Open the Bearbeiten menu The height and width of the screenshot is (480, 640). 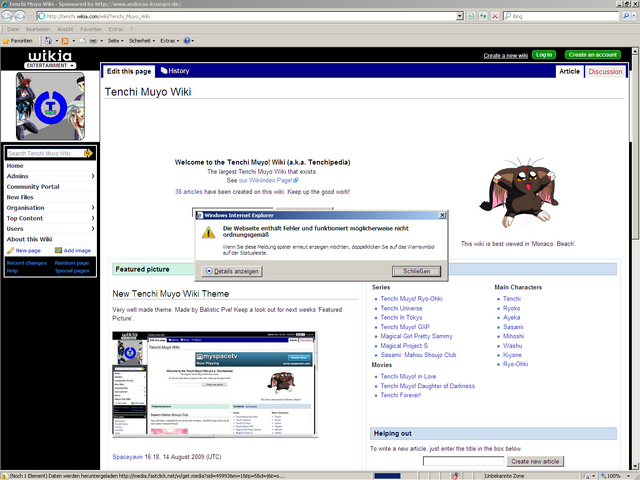[38, 29]
